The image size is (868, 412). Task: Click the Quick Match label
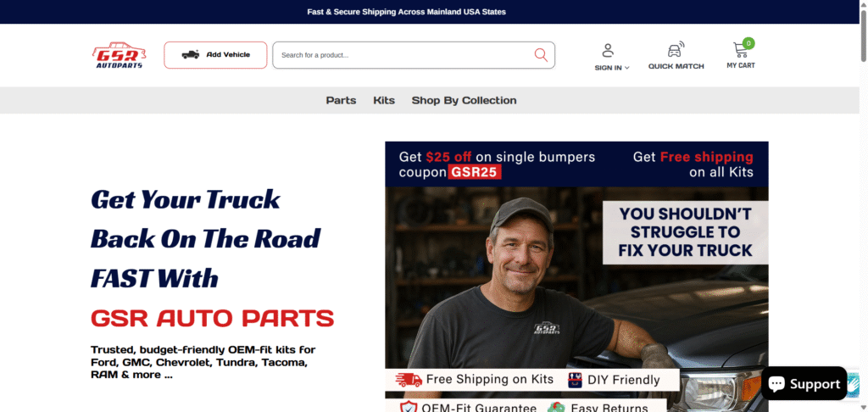pos(676,66)
